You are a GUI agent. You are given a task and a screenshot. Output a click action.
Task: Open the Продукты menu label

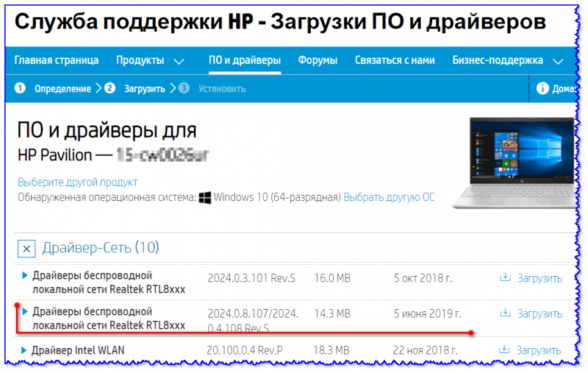[x=140, y=60]
